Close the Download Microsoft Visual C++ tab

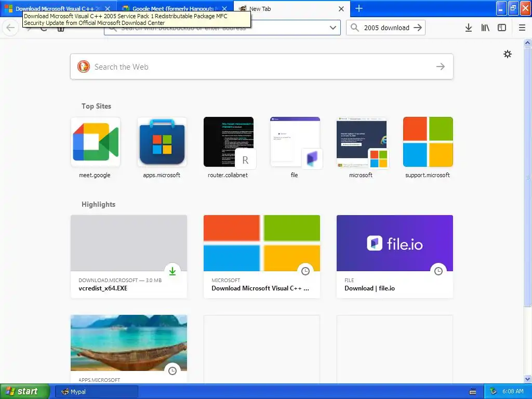tap(107, 9)
